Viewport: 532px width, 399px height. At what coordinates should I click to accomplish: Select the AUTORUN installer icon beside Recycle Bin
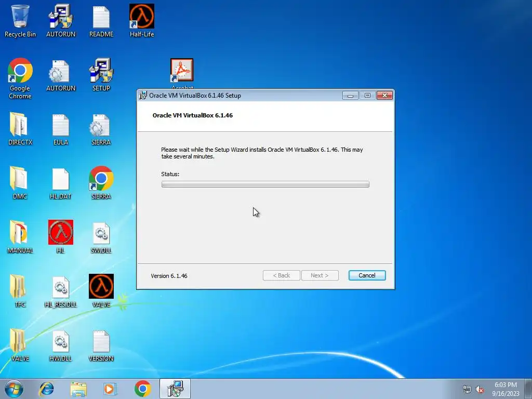point(61,20)
